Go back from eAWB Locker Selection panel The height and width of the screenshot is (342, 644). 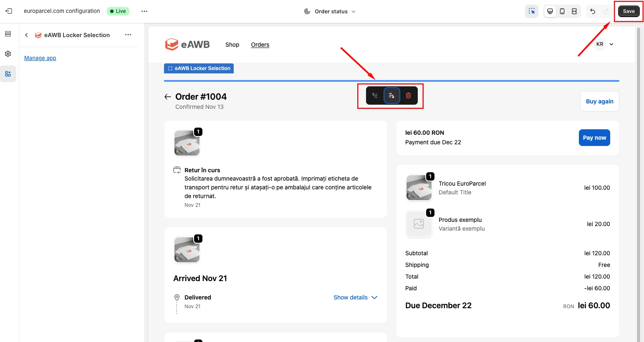[26, 35]
